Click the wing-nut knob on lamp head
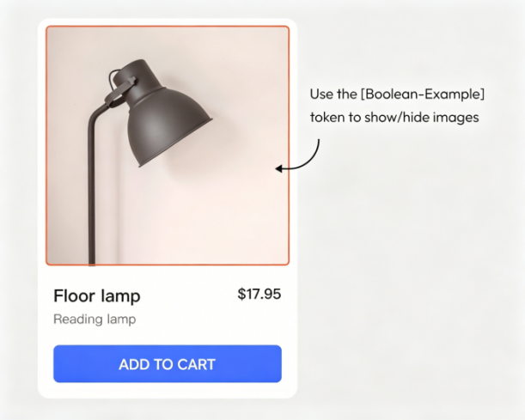Image resolution: width=525 pixels, height=420 pixels. tap(130, 82)
